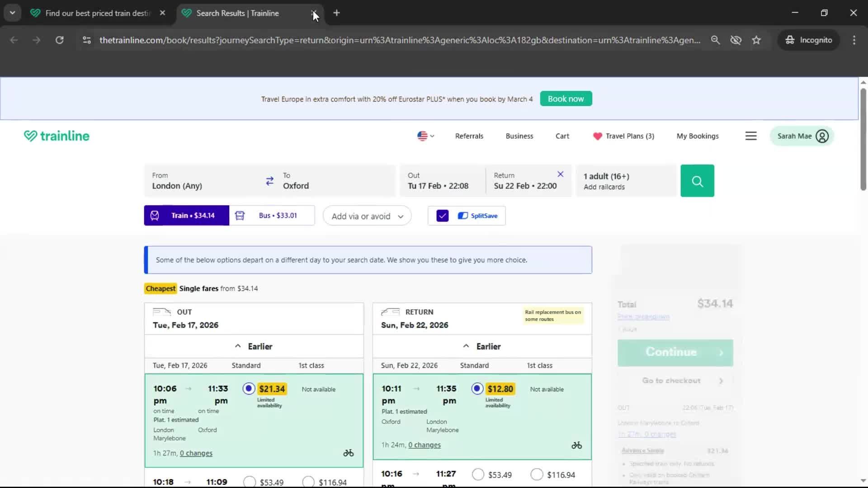Click the Book now button
The height and width of the screenshot is (488, 868).
click(x=566, y=99)
